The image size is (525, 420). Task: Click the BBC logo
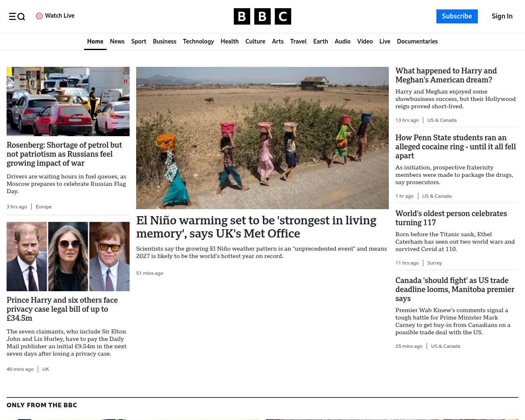(262, 16)
